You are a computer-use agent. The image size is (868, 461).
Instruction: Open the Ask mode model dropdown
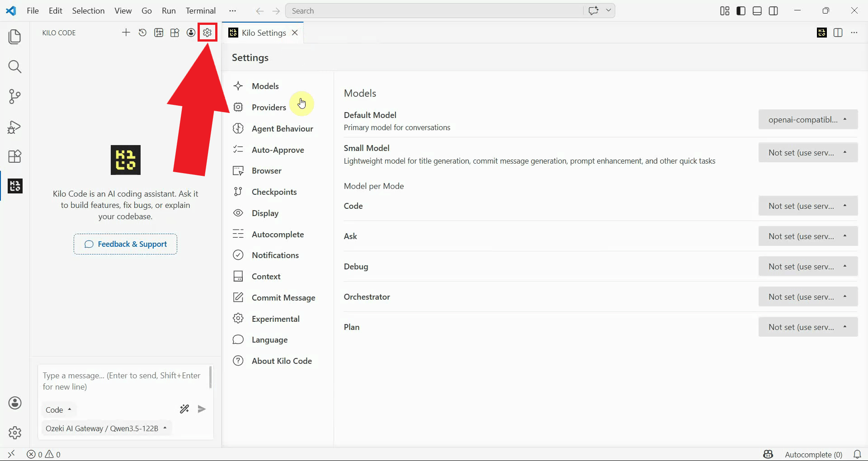pyautogui.click(x=808, y=236)
